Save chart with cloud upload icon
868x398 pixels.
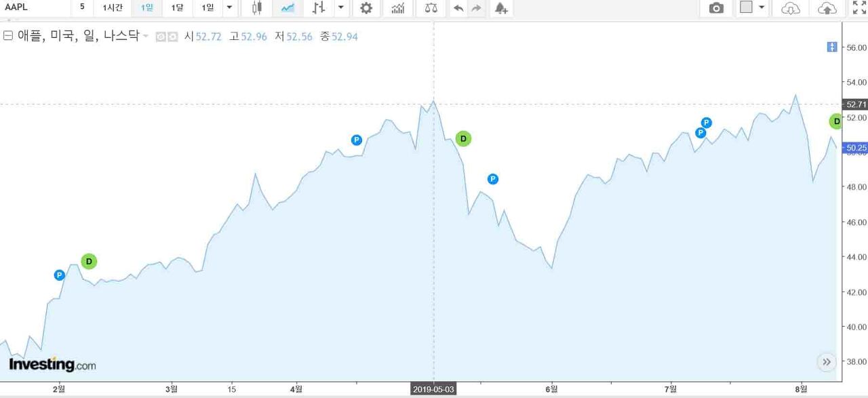827,8
